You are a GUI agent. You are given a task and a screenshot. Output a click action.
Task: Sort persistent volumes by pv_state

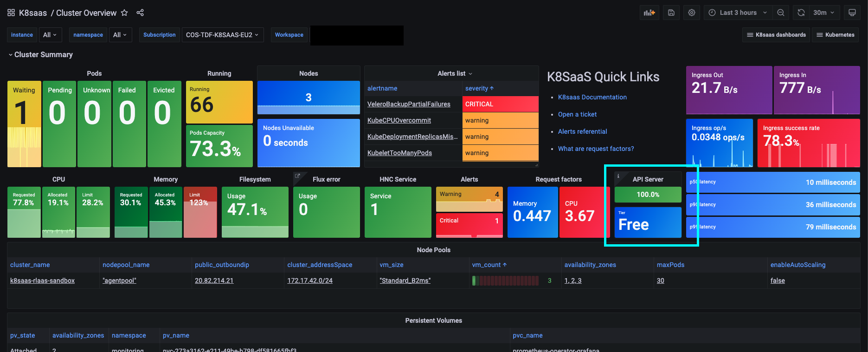22,335
